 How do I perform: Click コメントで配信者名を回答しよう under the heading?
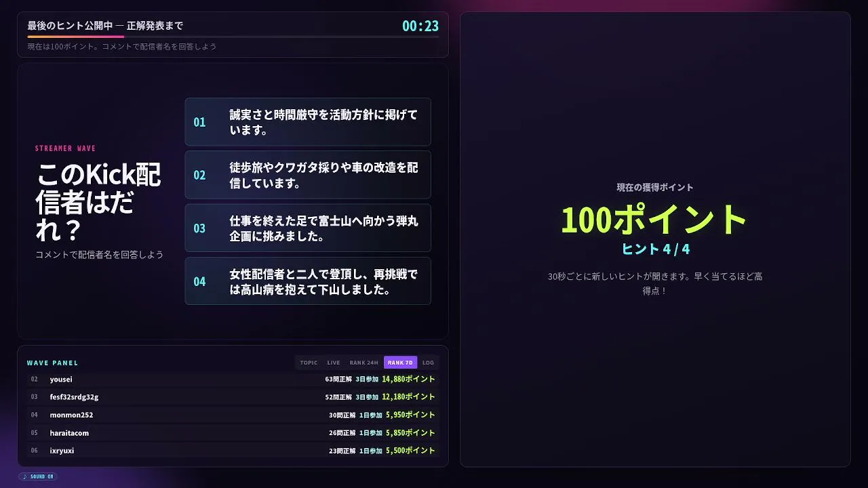(x=100, y=255)
